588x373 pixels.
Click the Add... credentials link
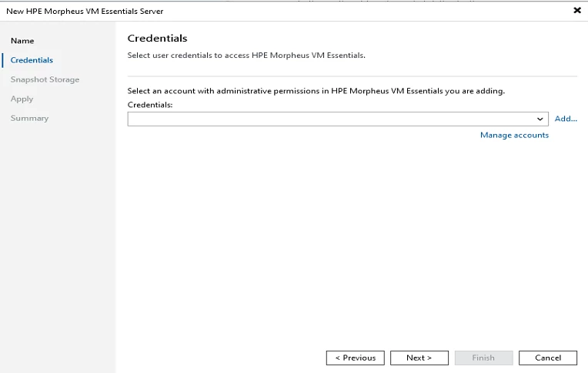[x=566, y=119]
